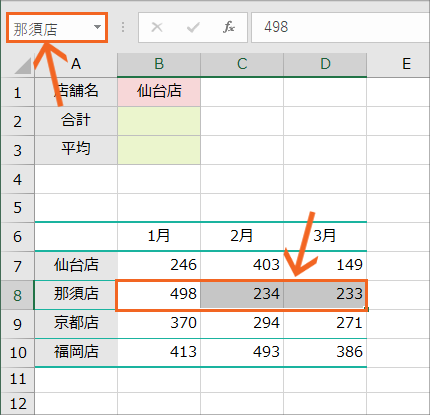Click cell A8 labeled 那須店
The image size is (430, 415).
coord(76,295)
